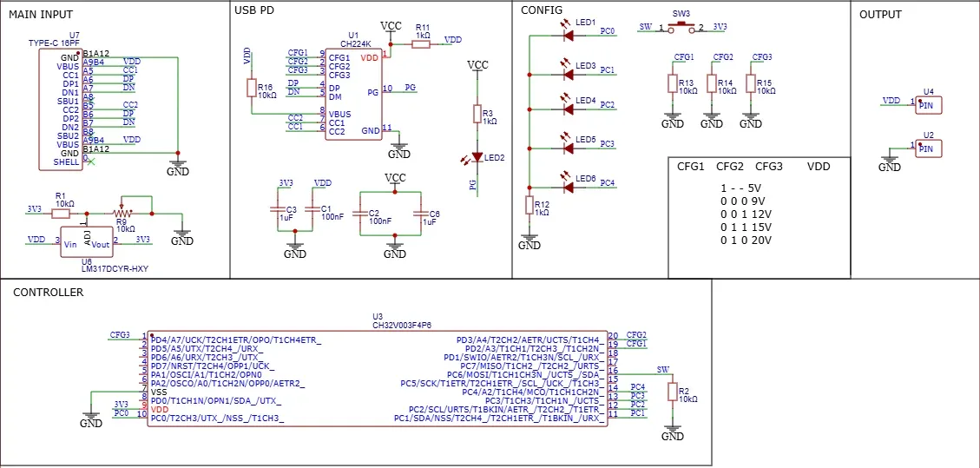
Task: Click the U3 CH32V003F4P6 microcontroller body
Action: coord(377,379)
